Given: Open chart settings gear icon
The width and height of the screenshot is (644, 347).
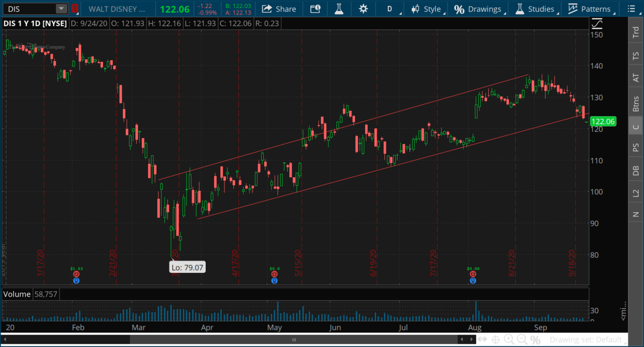Looking at the screenshot, I should (363, 9).
